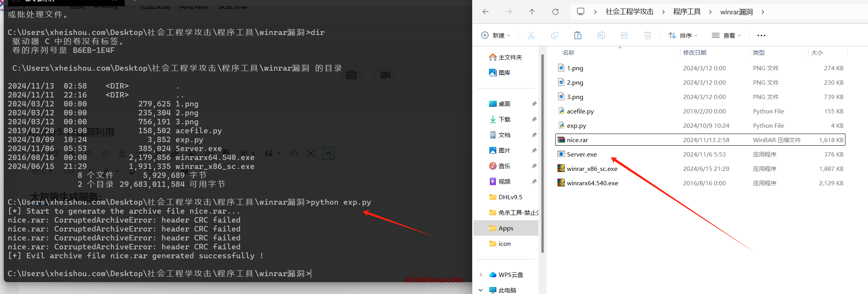Open 主文件夹 in navigation pane
Viewport: 868px width, 294px height.
click(506, 57)
